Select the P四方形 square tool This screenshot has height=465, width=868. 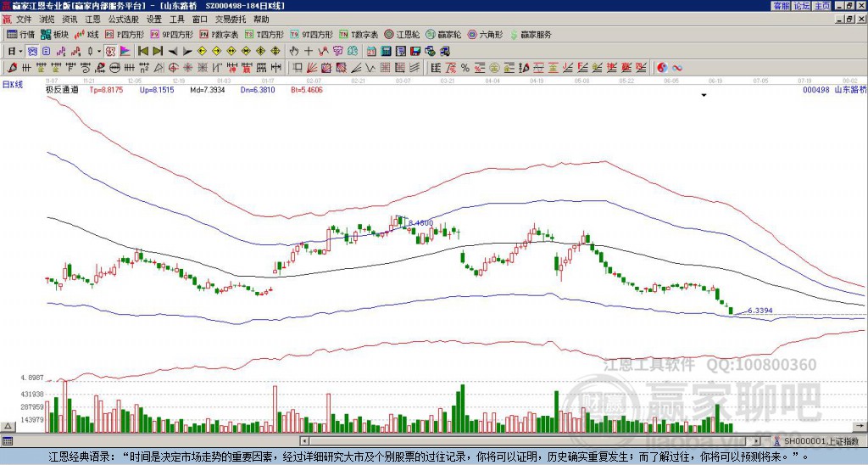coord(125,34)
